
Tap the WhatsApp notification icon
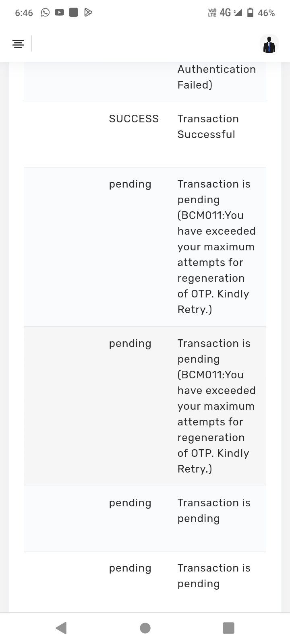coord(46,12)
